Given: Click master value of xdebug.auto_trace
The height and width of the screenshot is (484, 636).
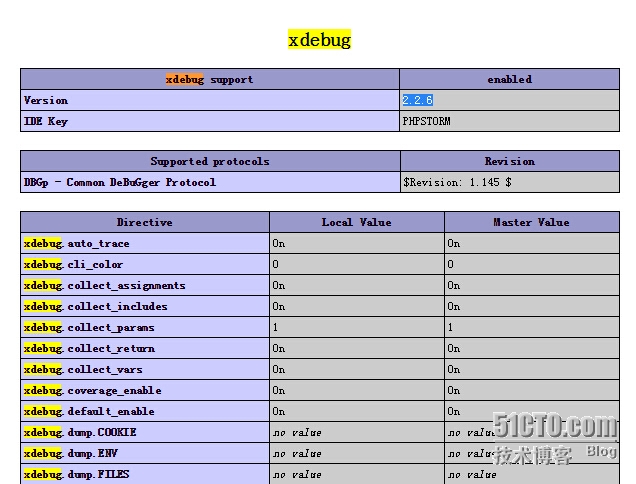Looking at the screenshot, I should 454,243.
